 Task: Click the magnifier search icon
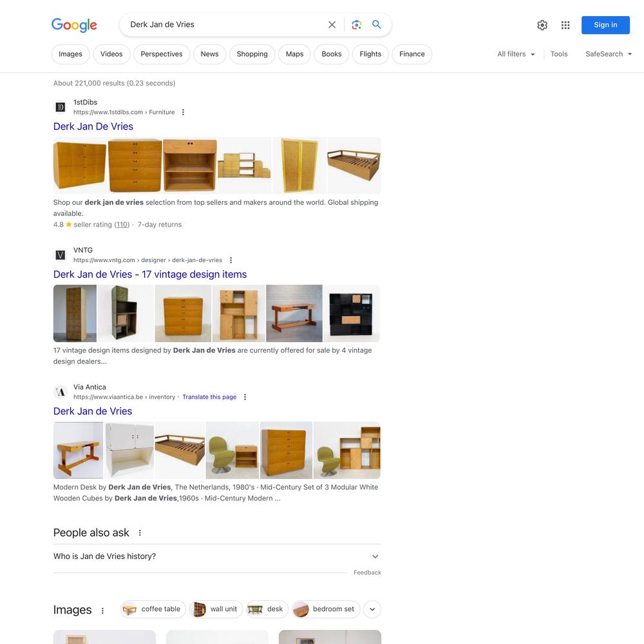coord(376,24)
